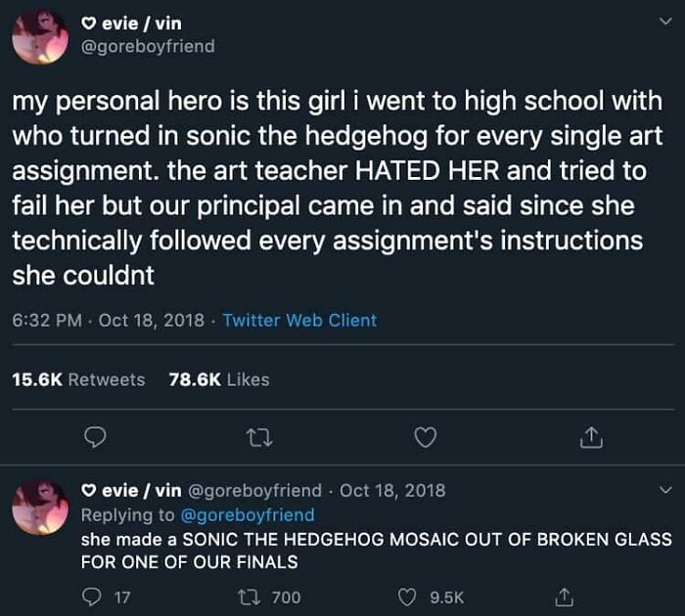This screenshot has width=685, height=616.
Task: Open the evie / vin name on main tweet
Action: 143,23
